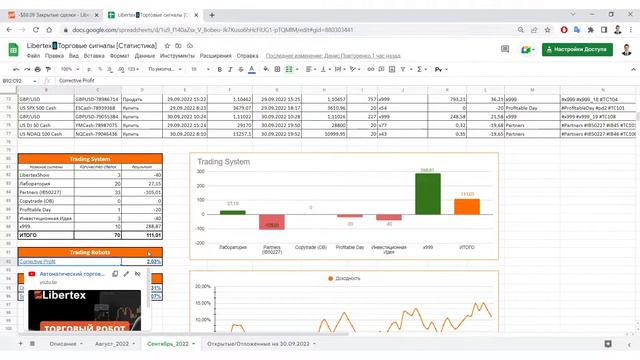Open the Правка menu

(x=54, y=56)
